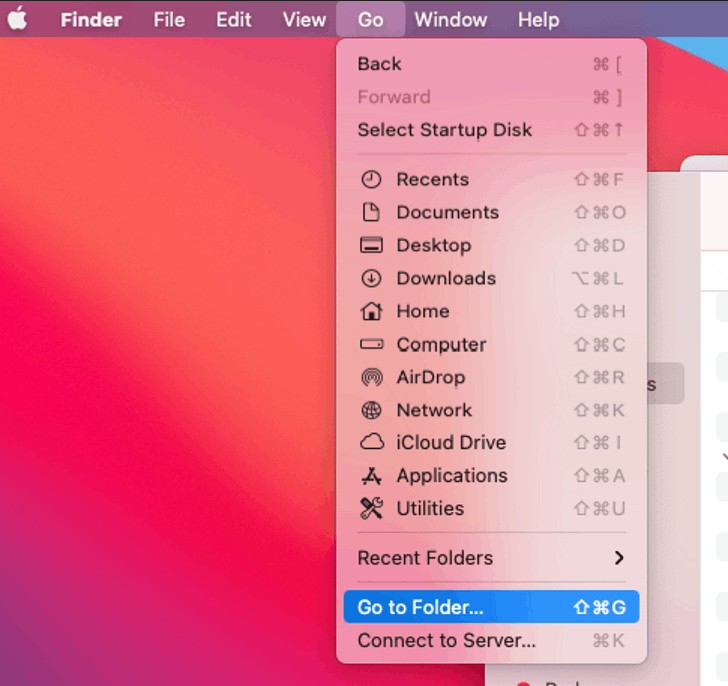Choose Go to Folder…
This screenshot has width=728, height=686.
coord(491,607)
